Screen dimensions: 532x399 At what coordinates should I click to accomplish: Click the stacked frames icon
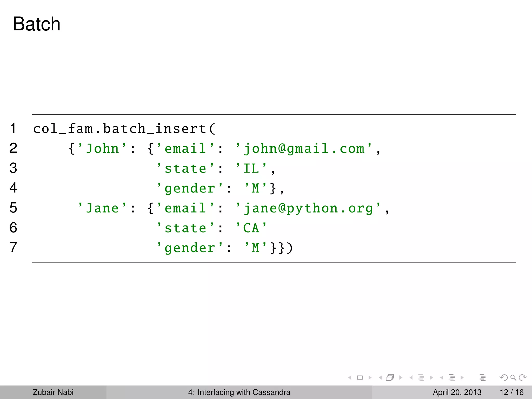[x=390, y=377]
